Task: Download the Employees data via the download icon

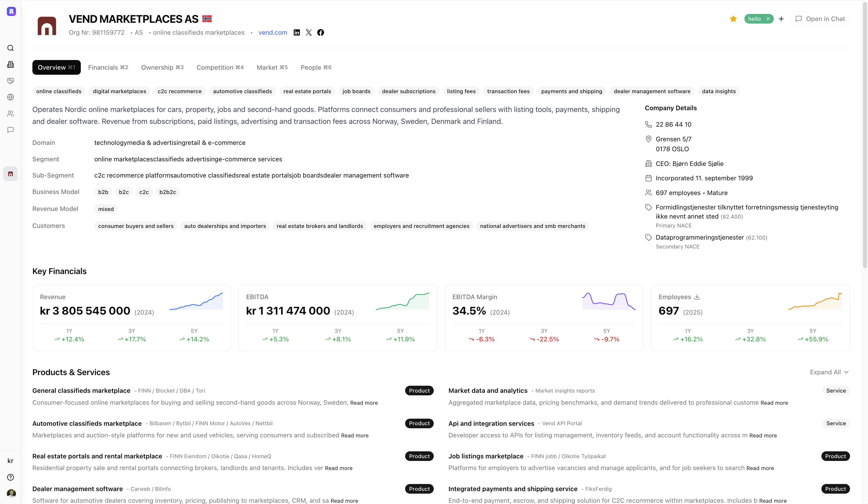Action: [x=697, y=297]
